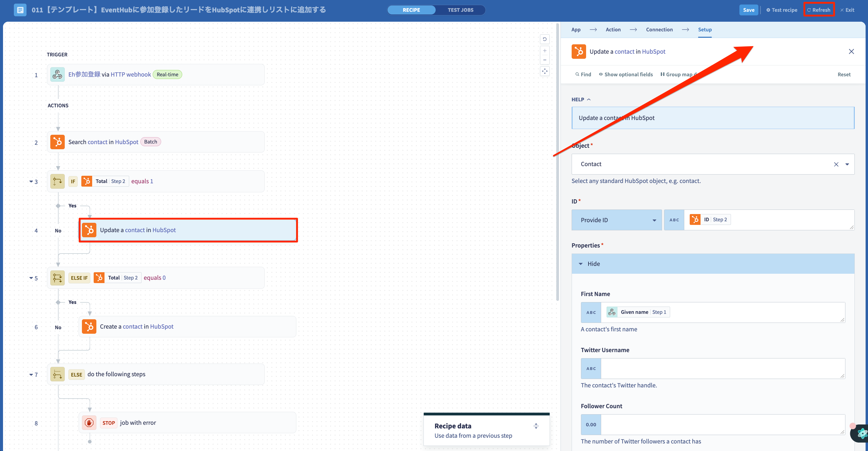868x451 pixels.
Task: Go to the Connection setup step
Action: tap(659, 30)
